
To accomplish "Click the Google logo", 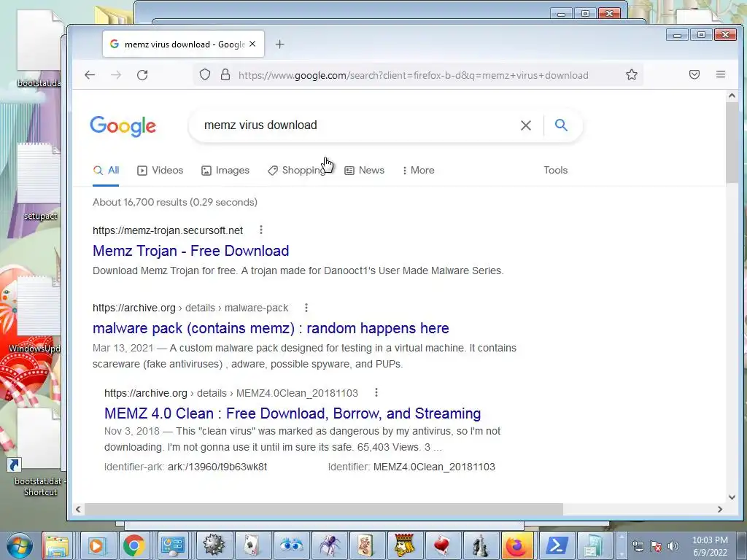I will (123, 126).
